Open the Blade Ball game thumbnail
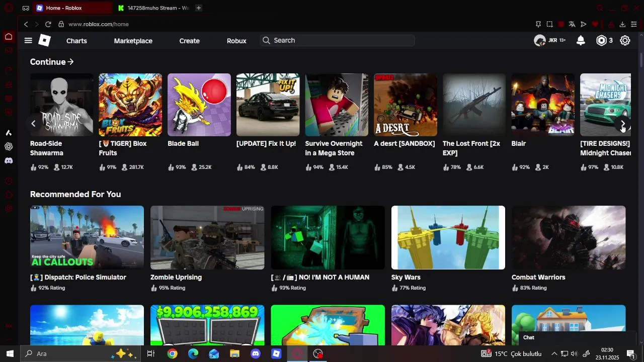 199,105
